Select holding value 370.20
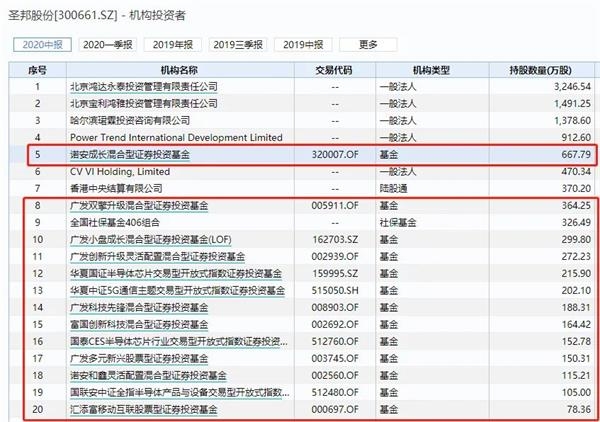Viewport: 600px width, 422px height. [x=576, y=188]
